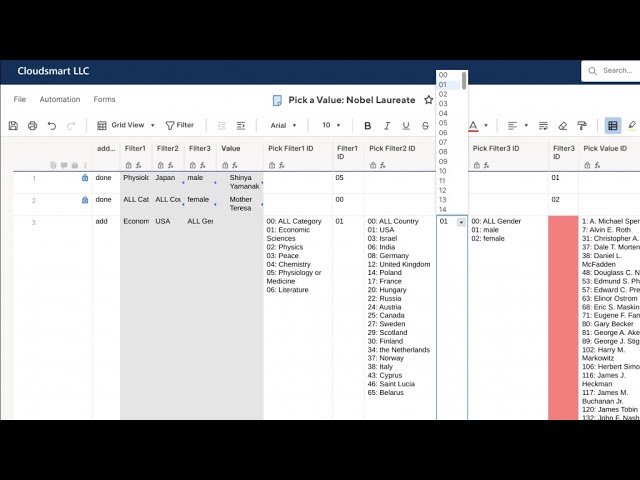Click the Redo arrow icon
Image resolution: width=640 pixels, height=480 pixels.
tap(71, 126)
